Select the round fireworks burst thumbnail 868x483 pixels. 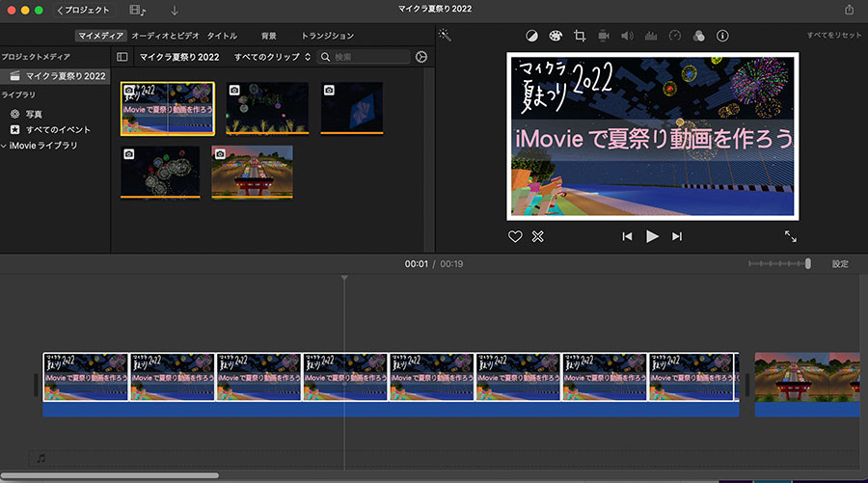tap(160, 172)
